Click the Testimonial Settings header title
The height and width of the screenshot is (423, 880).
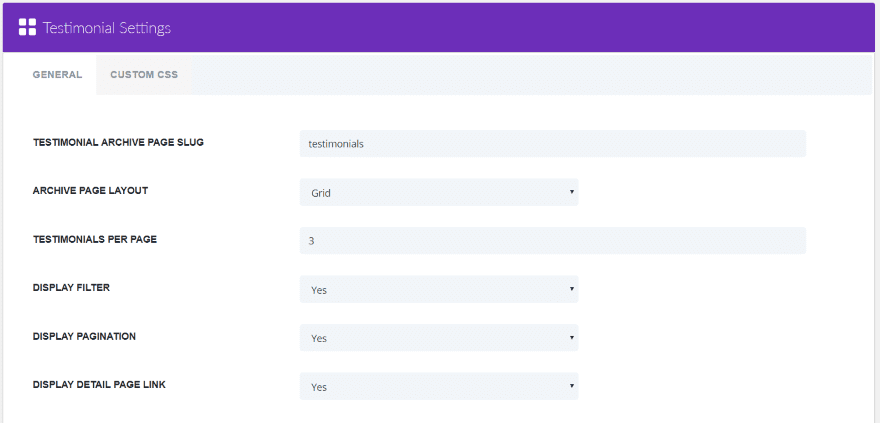click(107, 28)
